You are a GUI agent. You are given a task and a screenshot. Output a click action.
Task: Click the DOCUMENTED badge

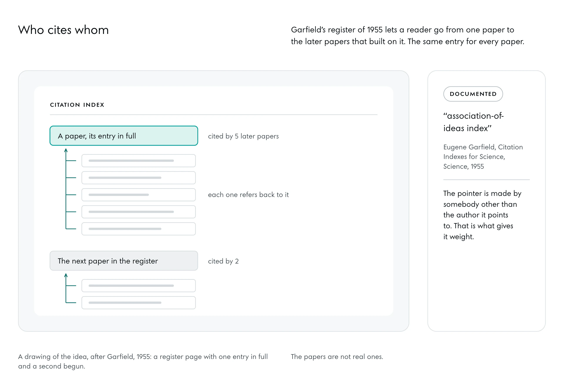[473, 94]
